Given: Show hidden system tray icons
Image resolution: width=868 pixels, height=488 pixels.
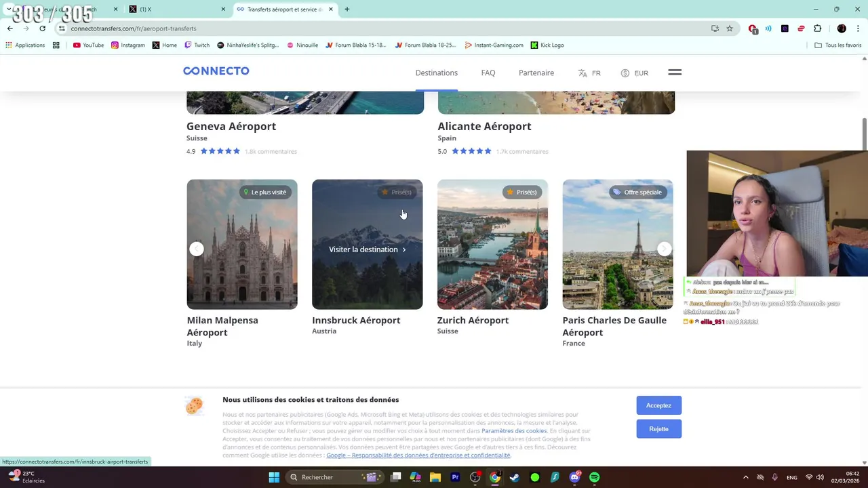Looking at the screenshot, I should (x=745, y=477).
